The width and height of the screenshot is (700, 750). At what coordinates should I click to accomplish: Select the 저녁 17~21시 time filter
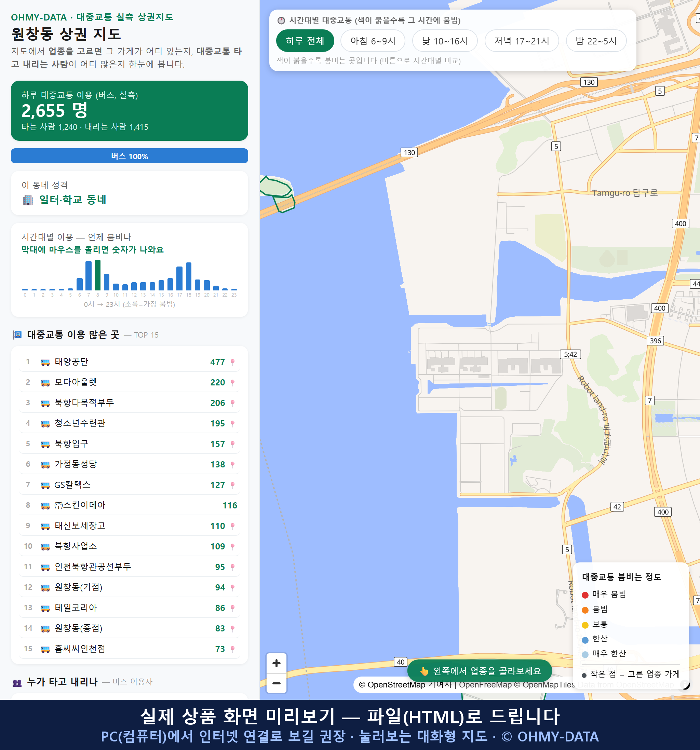tap(522, 41)
